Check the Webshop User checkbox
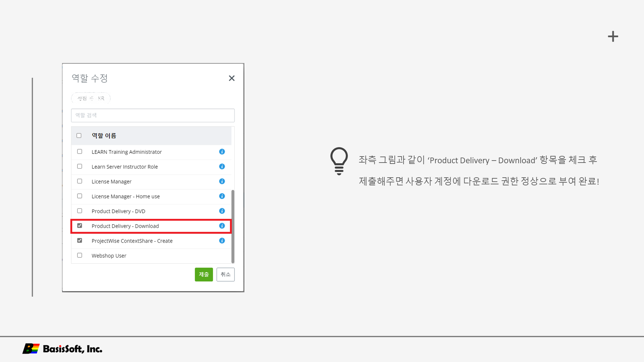This screenshot has height=362, width=644. (x=79, y=255)
